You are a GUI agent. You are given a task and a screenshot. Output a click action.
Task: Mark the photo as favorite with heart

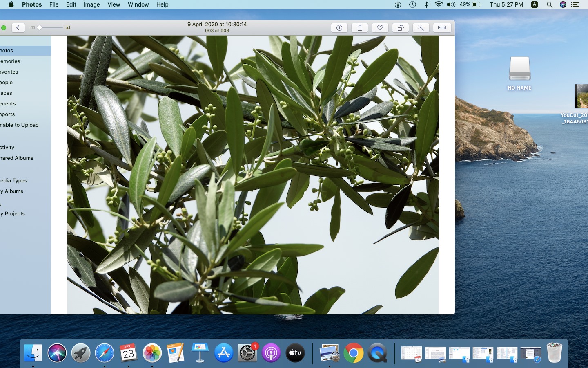tap(380, 28)
